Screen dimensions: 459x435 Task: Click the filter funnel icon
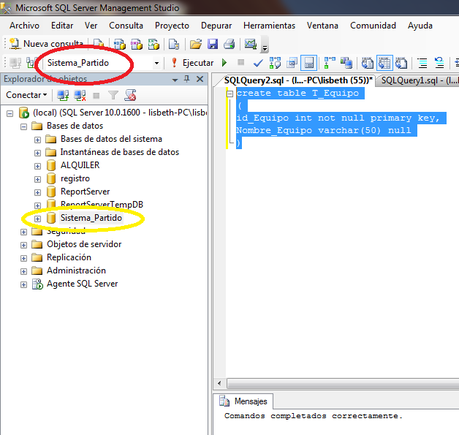113,96
